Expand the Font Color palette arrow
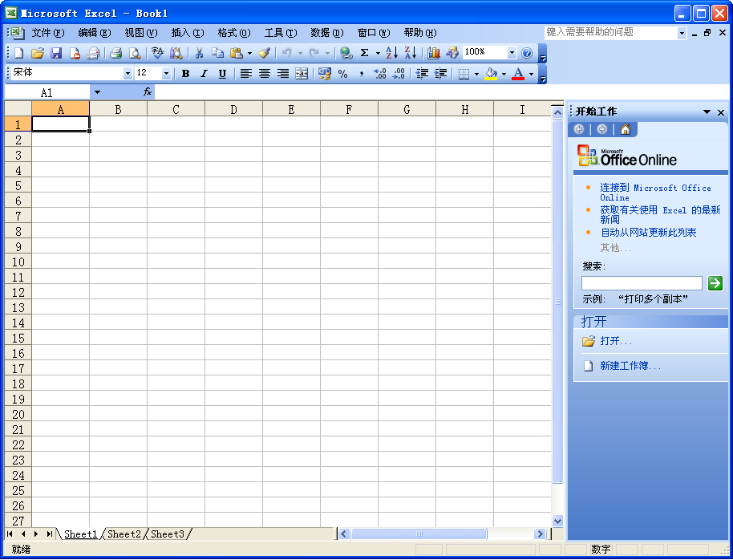 coord(531,74)
